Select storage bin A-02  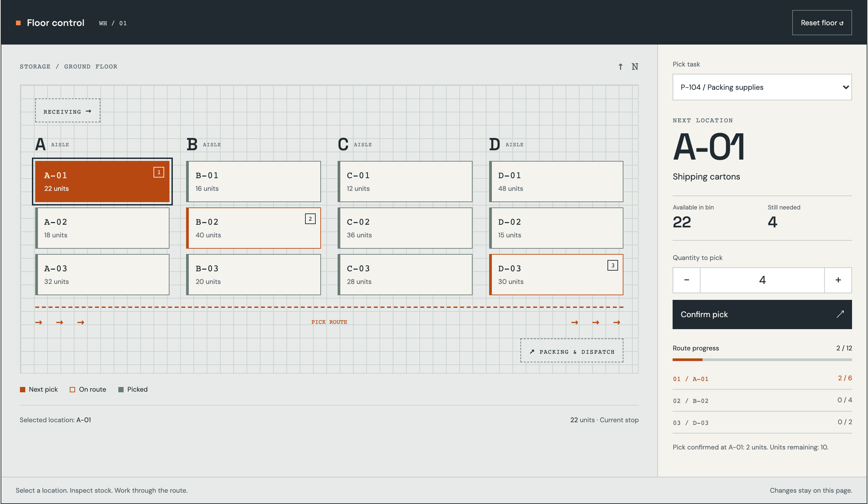[102, 228]
